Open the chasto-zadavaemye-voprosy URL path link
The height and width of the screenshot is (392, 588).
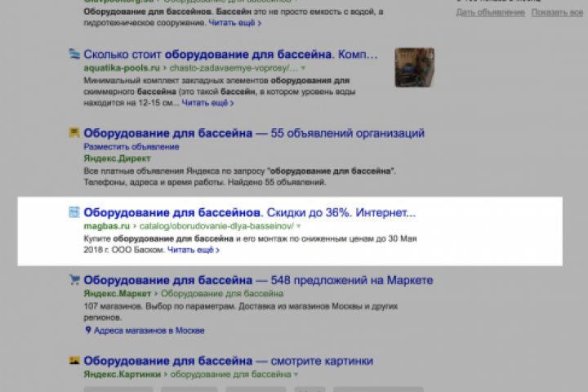coord(234,68)
